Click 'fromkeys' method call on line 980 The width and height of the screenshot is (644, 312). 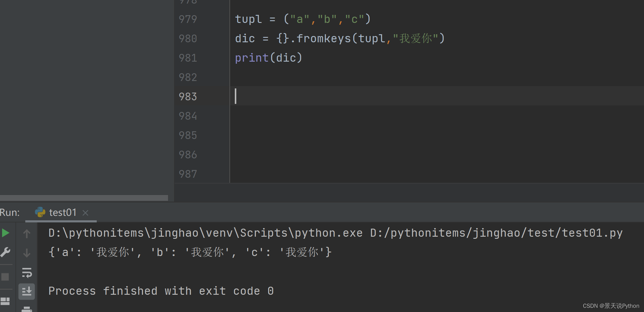(x=324, y=39)
